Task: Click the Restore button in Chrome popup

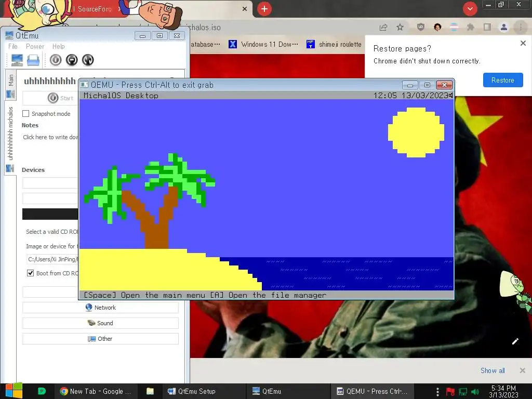Action: pyautogui.click(x=503, y=80)
